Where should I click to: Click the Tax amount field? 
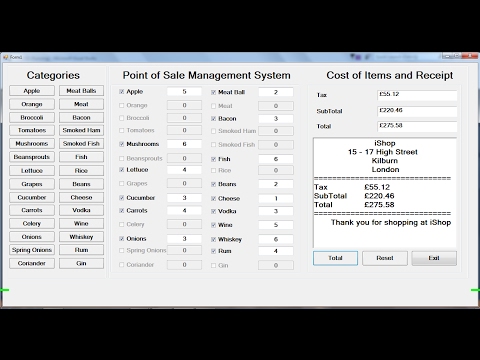(417, 95)
